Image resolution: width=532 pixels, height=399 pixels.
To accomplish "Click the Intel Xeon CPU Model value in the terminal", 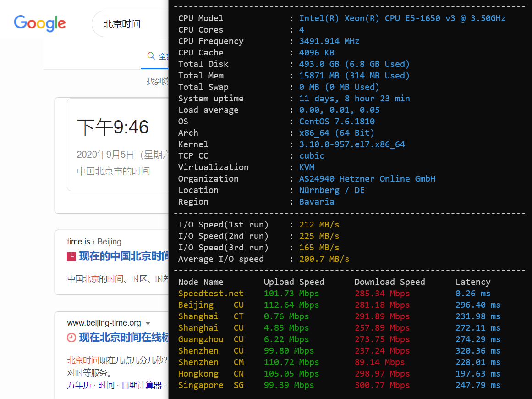I will 402,18.
